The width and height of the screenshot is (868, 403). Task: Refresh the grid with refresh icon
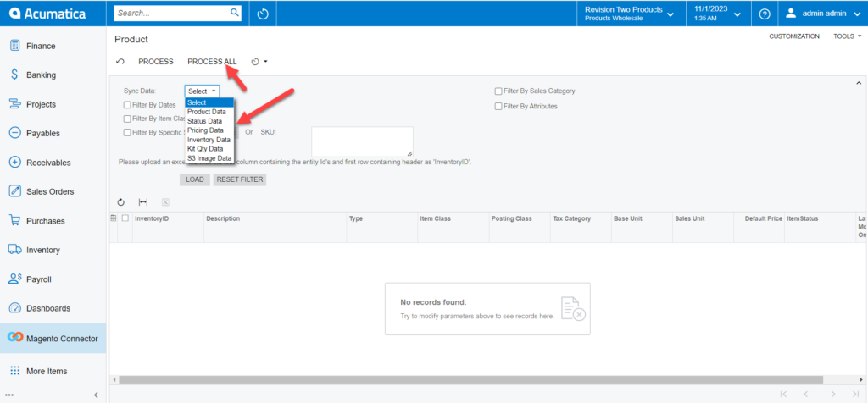tap(121, 203)
